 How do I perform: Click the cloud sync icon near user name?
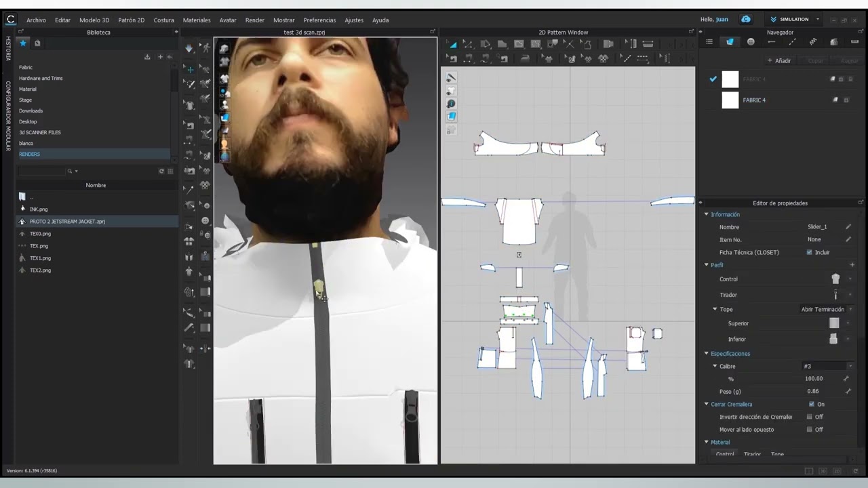746,19
